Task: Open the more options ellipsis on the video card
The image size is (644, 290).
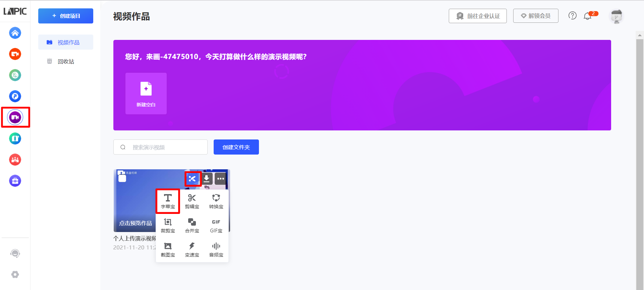Action: coord(220,179)
